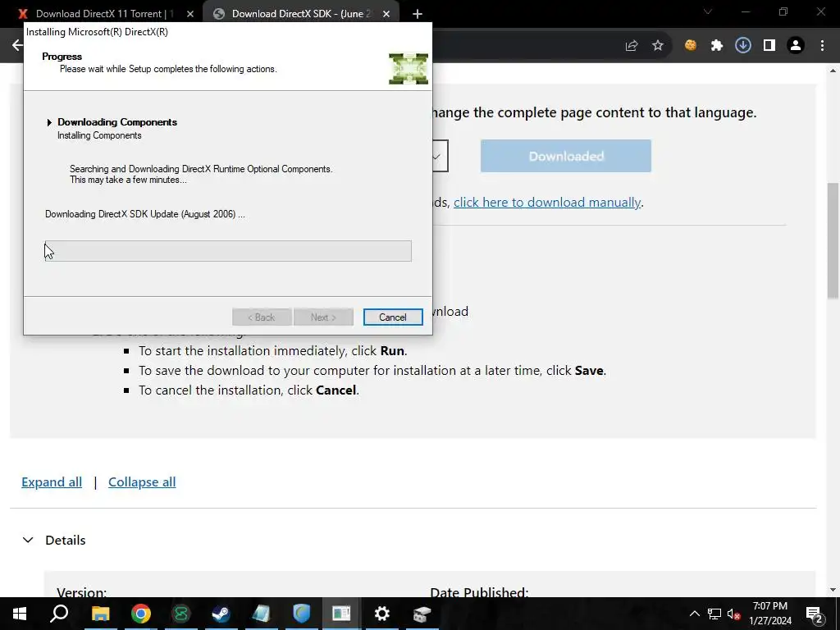840x630 pixels.
Task: Switch to Download DirectX 11 Torrent tab
Action: click(x=101, y=14)
